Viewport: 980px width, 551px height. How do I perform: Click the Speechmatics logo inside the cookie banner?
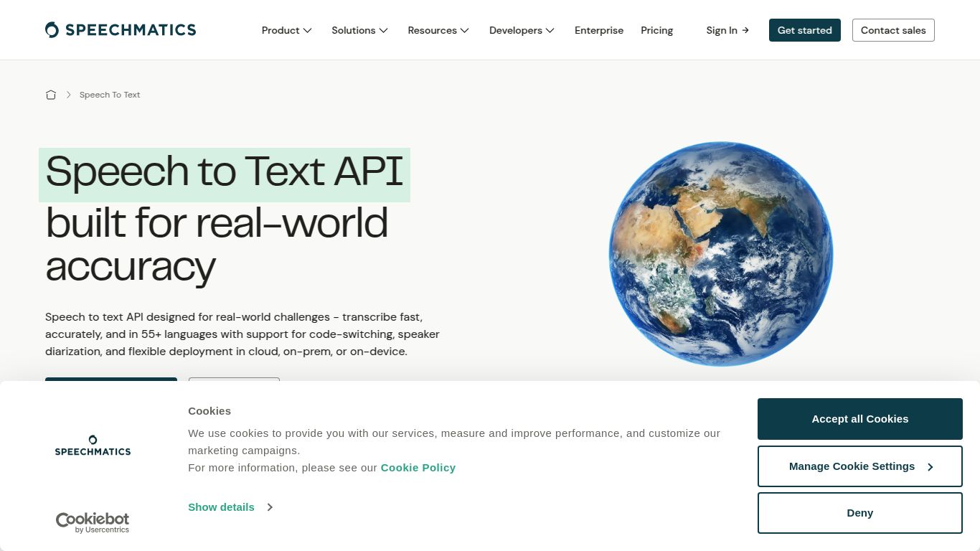(92, 445)
